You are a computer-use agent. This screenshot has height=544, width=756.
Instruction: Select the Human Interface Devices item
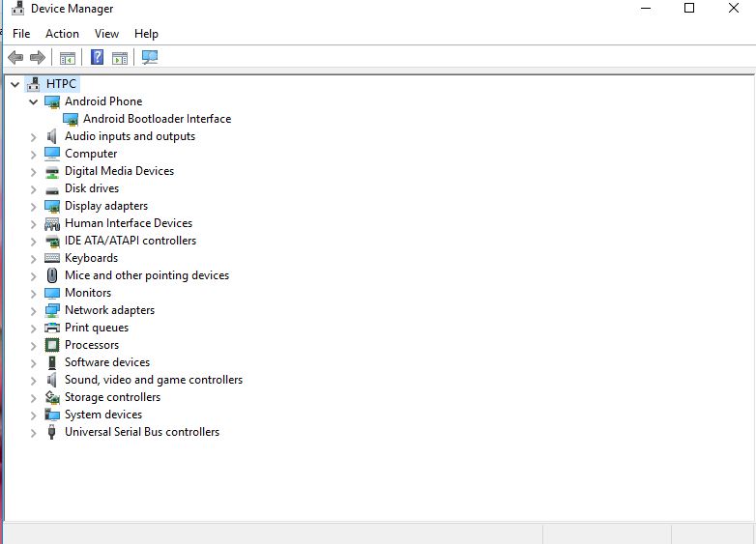click(128, 223)
